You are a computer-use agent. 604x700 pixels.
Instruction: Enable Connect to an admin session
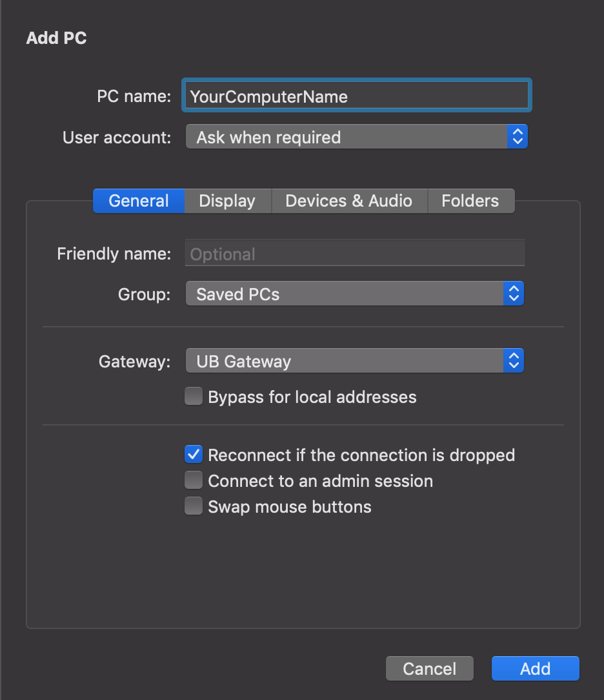194,480
